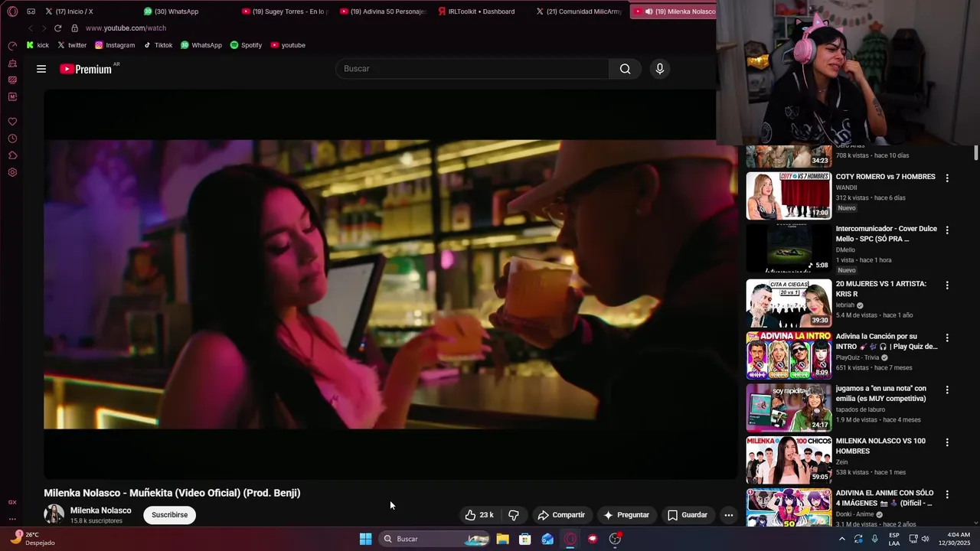The image size is (980, 551).
Task: Click the site security padlock icon
Action: point(74,28)
